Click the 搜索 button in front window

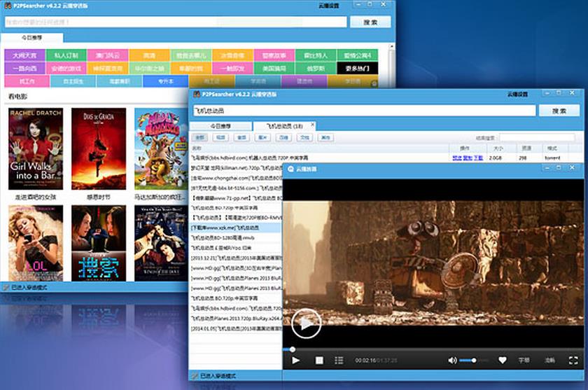[x=559, y=111]
